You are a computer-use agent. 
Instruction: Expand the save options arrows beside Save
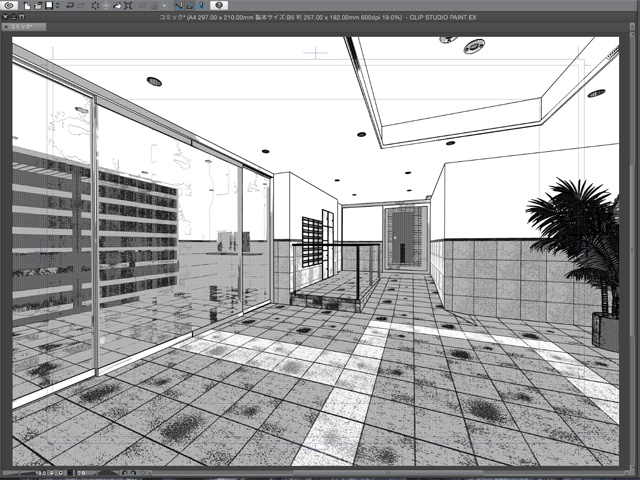[57, 5]
